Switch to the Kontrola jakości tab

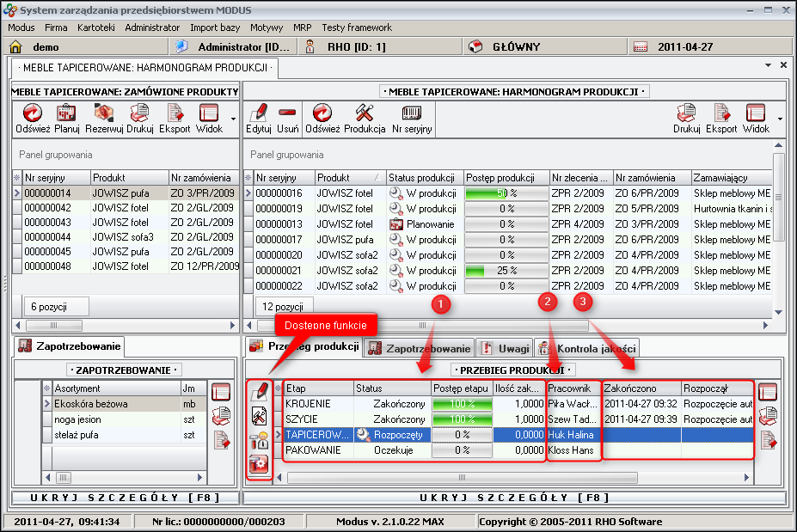point(587,348)
